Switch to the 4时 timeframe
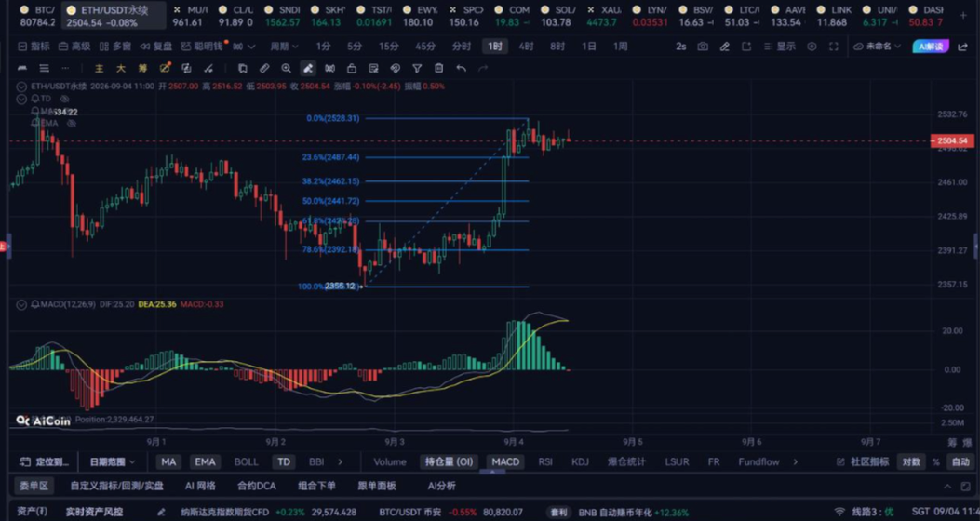 pos(526,47)
